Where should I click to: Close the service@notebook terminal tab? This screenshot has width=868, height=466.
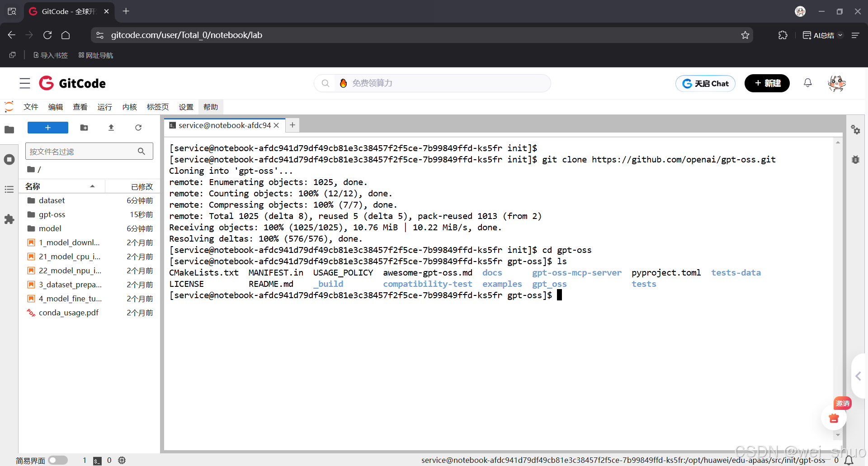pyautogui.click(x=276, y=125)
